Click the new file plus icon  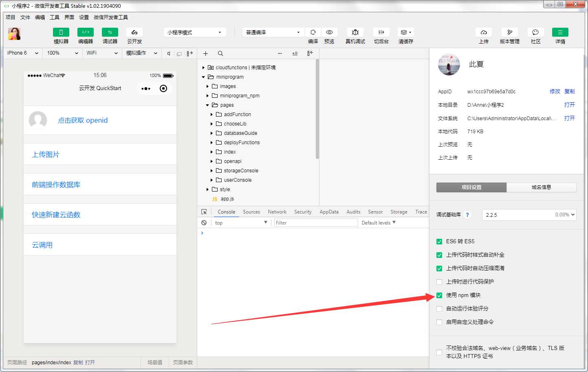coord(205,53)
